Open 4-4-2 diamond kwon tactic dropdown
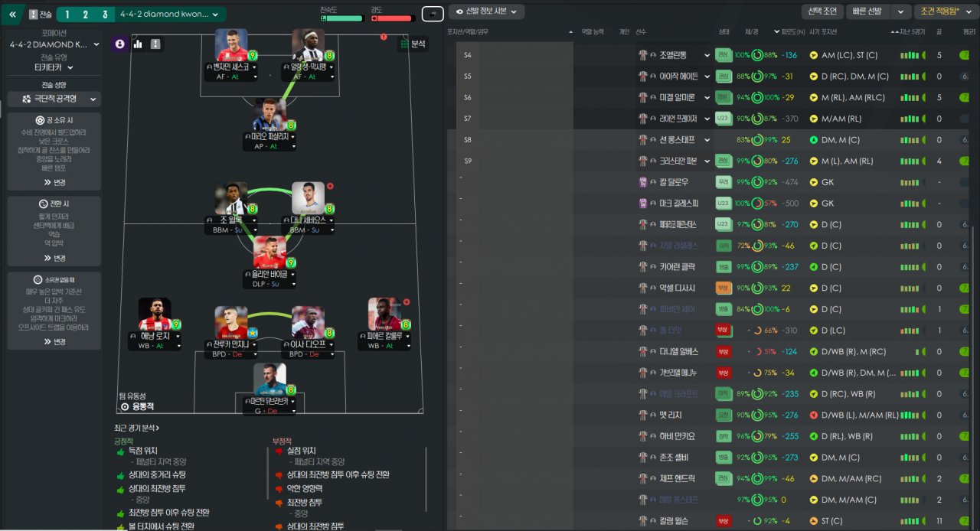Viewport: 980px width, 531px height. coord(171,14)
